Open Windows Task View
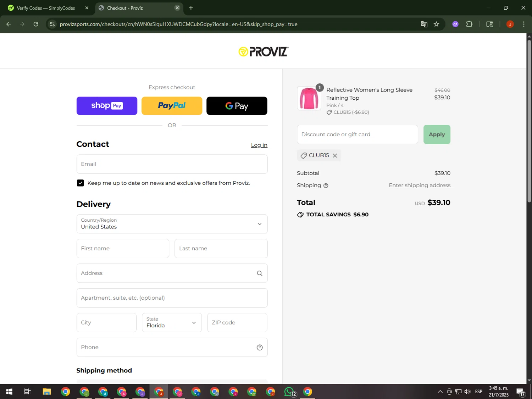 pyautogui.click(x=27, y=392)
